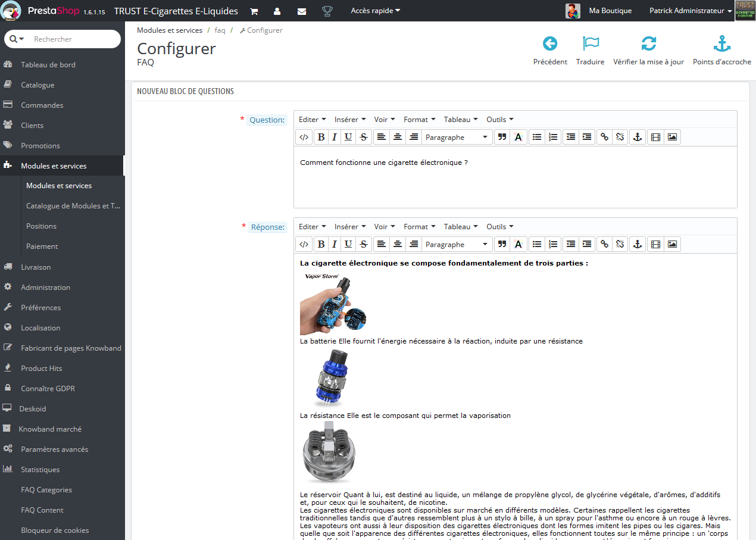Open search options magnifier dropdown

[x=17, y=39]
